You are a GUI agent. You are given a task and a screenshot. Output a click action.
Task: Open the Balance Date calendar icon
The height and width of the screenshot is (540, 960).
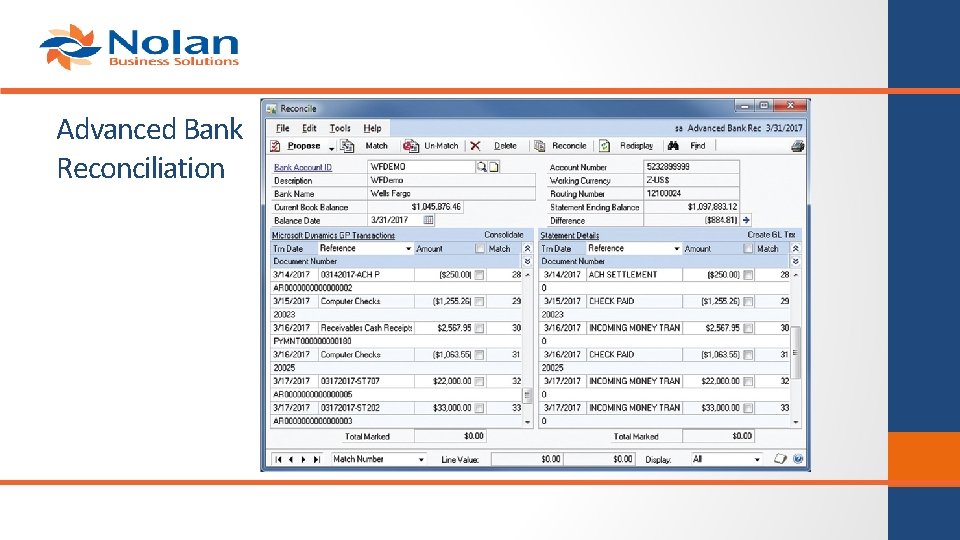click(429, 220)
